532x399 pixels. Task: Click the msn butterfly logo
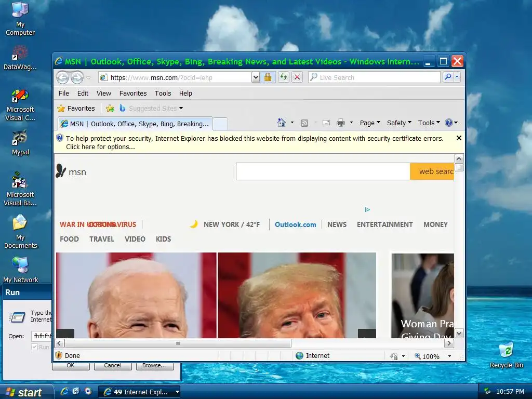tap(71, 171)
